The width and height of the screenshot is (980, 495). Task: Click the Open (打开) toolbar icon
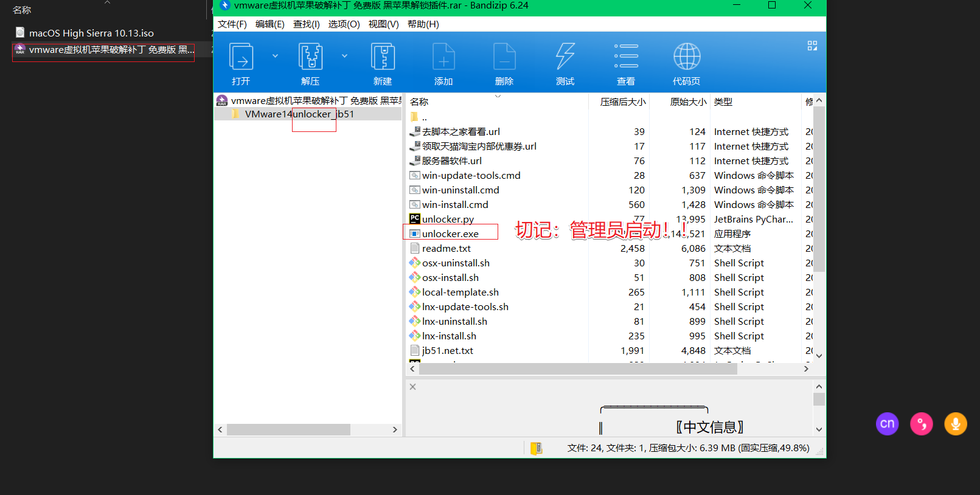tap(241, 57)
